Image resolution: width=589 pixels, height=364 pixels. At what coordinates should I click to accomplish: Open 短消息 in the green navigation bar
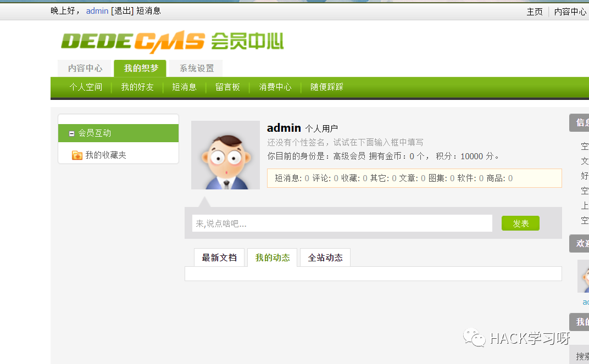pos(184,87)
